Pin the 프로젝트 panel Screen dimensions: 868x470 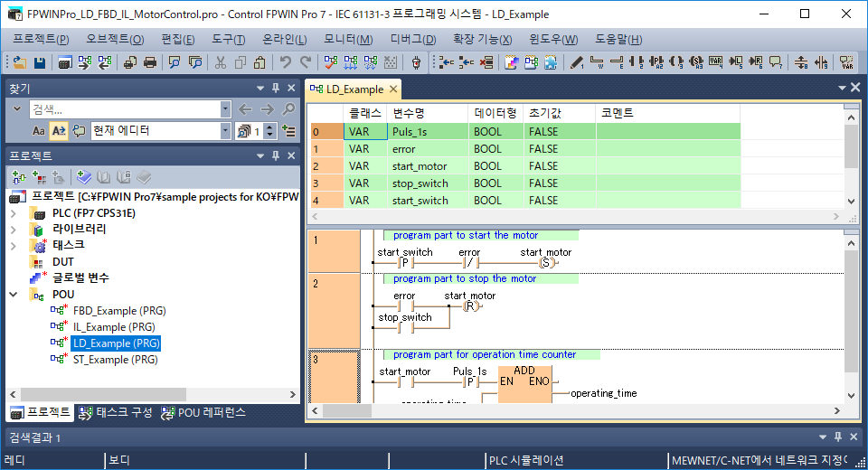tap(275, 156)
